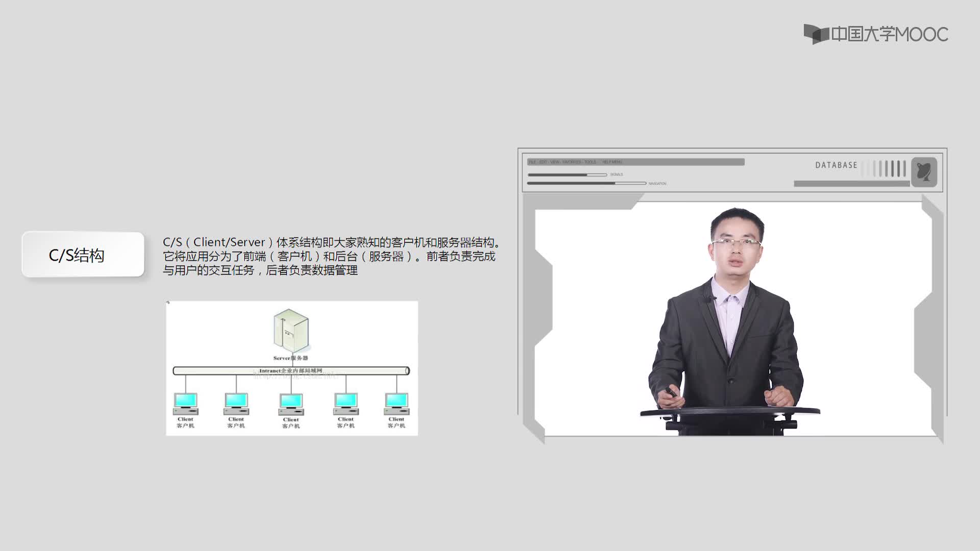The width and height of the screenshot is (980, 551).
Task: Click the paragraph starting C/S（Client/Server）体系结构
Action: pos(332,256)
